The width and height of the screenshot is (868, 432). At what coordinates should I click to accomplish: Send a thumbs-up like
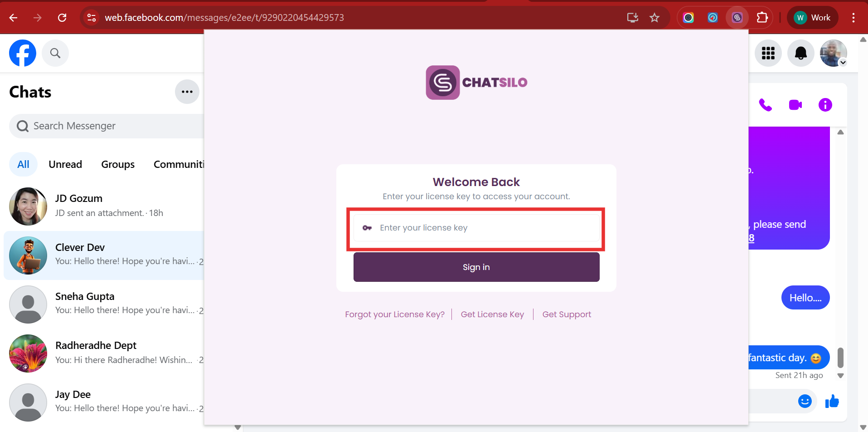[x=832, y=401]
